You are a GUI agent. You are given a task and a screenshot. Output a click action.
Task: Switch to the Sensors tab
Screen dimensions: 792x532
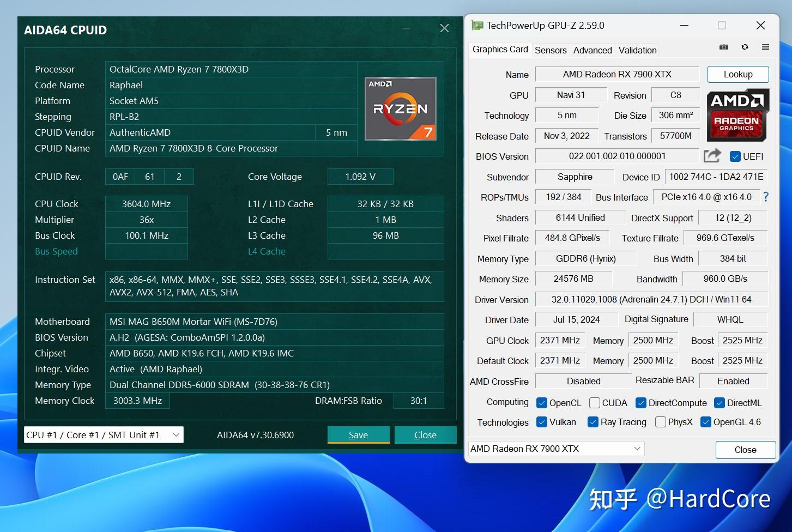(x=551, y=50)
